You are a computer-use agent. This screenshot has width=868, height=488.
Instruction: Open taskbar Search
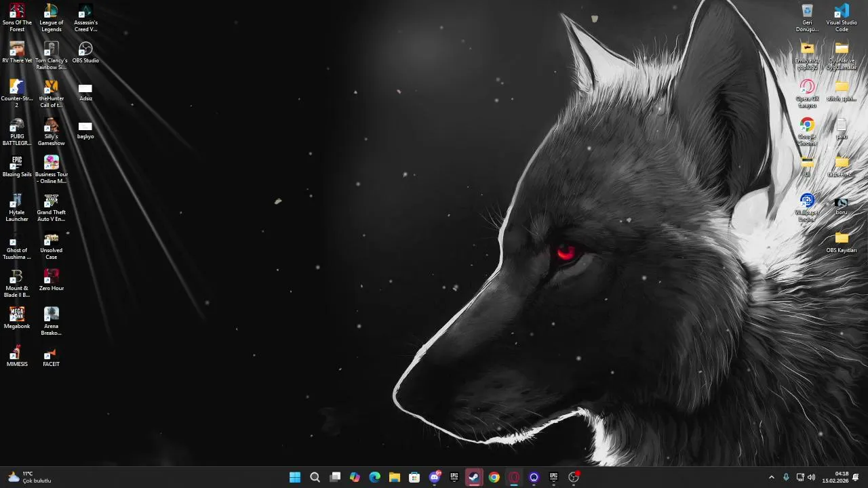click(315, 477)
